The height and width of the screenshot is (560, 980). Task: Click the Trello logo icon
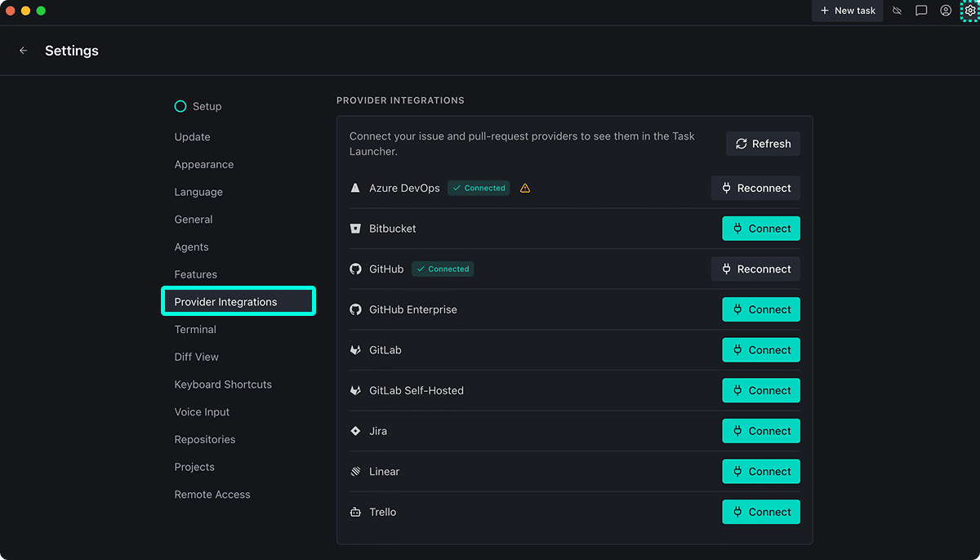[x=355, y=512]
